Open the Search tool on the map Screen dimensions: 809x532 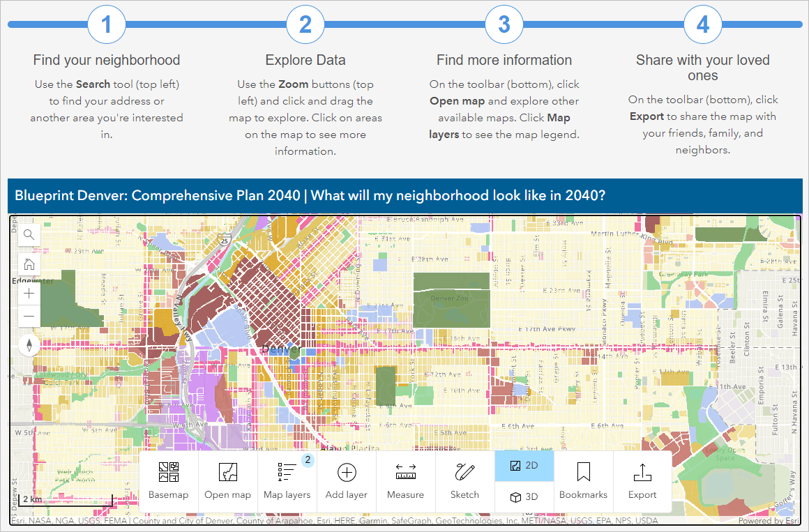[x=28, y=234]
